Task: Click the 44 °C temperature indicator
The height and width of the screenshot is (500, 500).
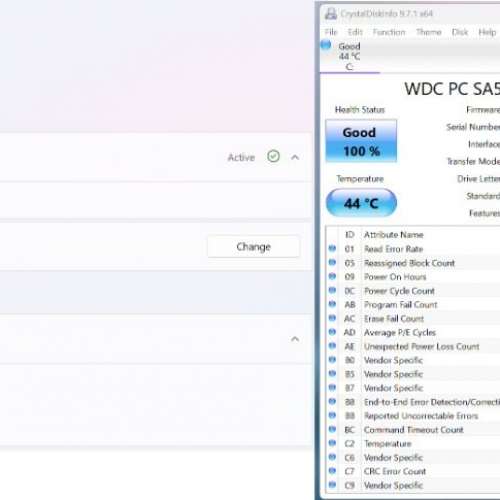Action: tap(361, 203)
